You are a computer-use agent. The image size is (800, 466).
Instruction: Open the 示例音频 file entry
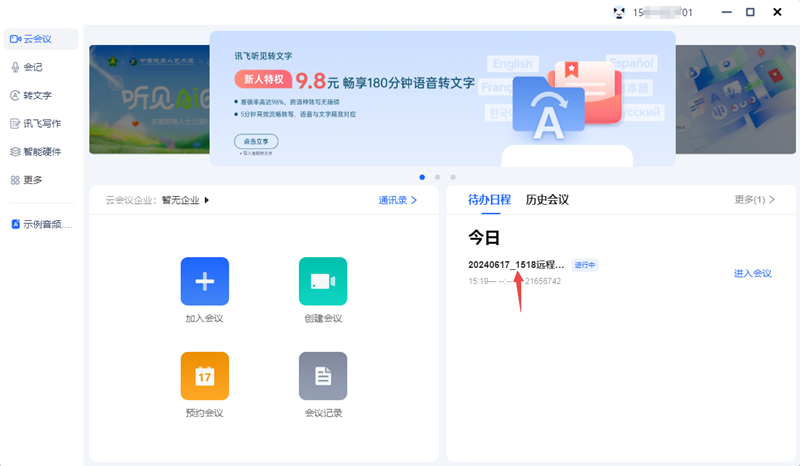click(x=42, y=224)
